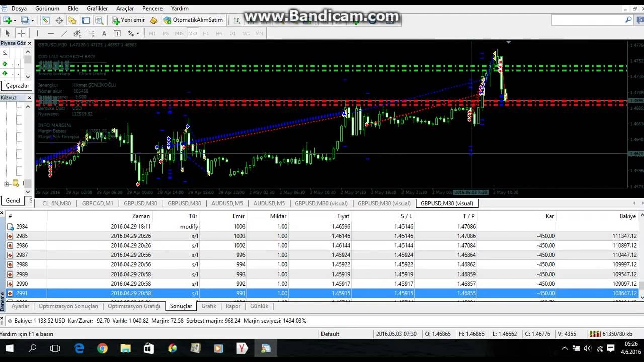The height and width of the screenshot is (362, 644).
Task: Select the text label 'T' tool
Action: [118, 33]
